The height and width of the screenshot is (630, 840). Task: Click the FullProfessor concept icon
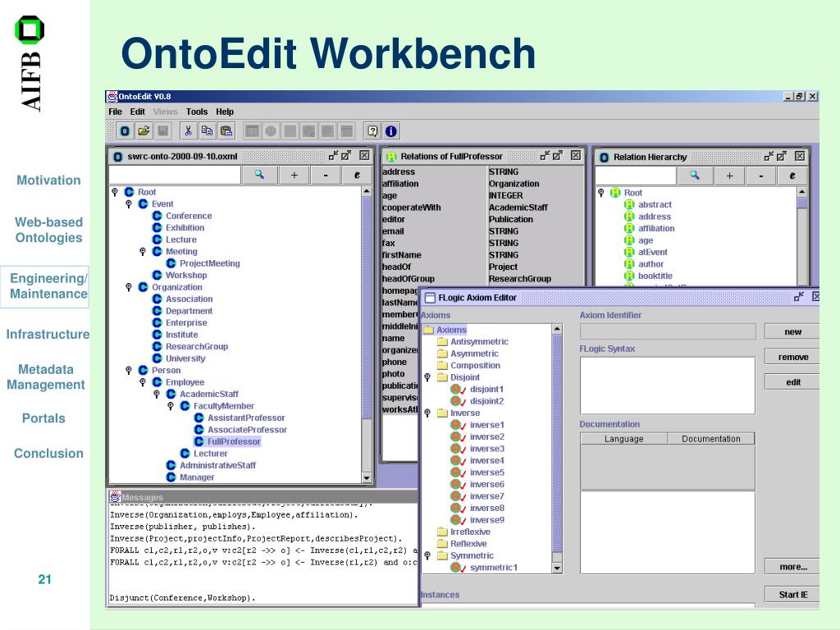199,441
